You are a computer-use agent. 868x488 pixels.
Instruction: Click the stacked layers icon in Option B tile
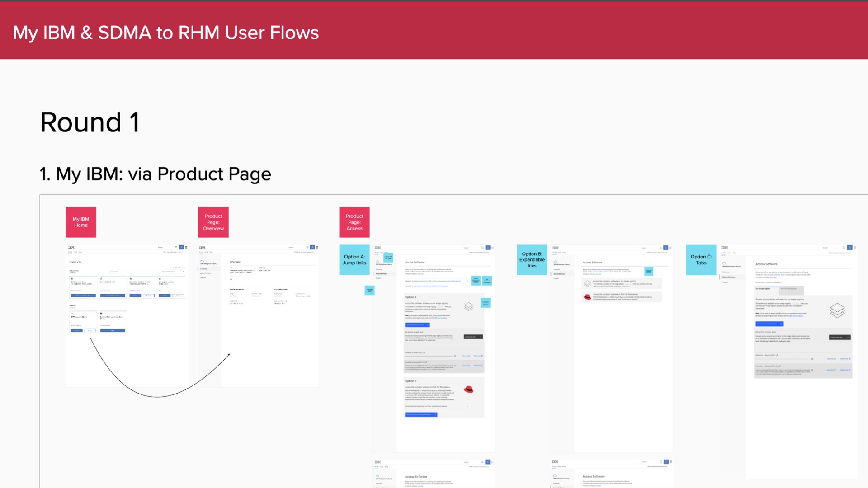click(587, 284)
